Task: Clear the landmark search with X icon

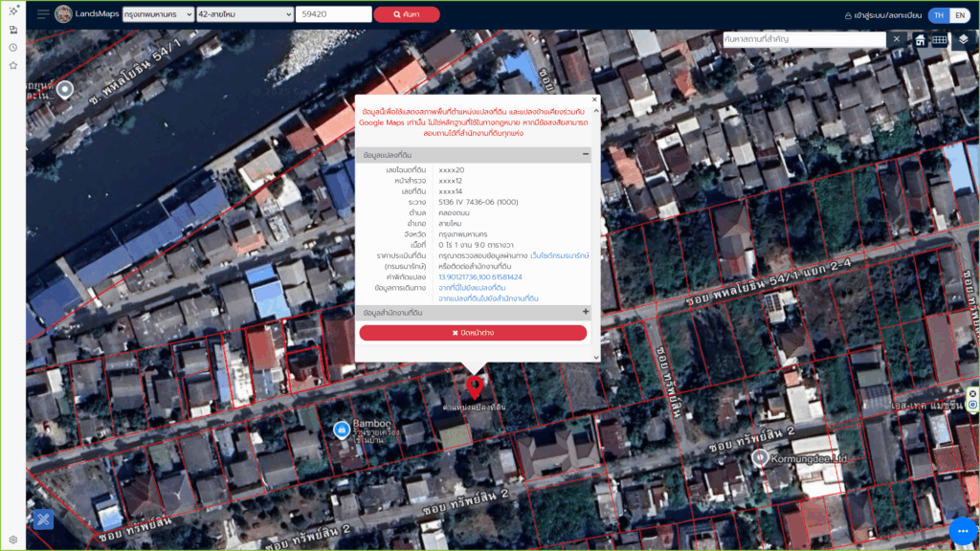Action: click(897, 39)
